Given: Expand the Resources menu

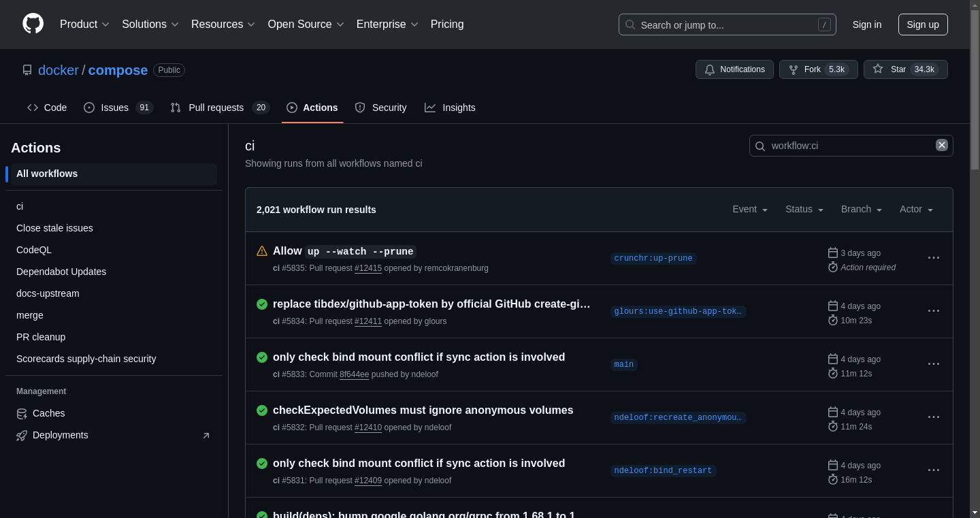Looking at the screenshot, I should 223,25.
